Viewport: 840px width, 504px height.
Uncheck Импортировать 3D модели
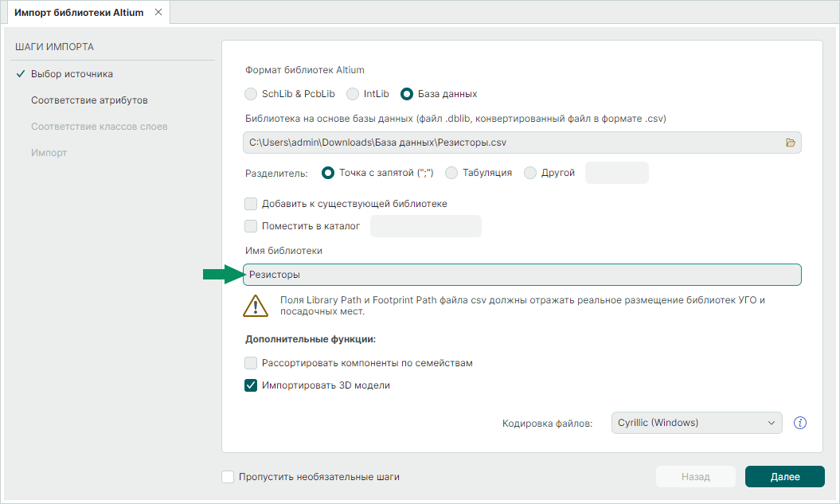pos(251,385)
